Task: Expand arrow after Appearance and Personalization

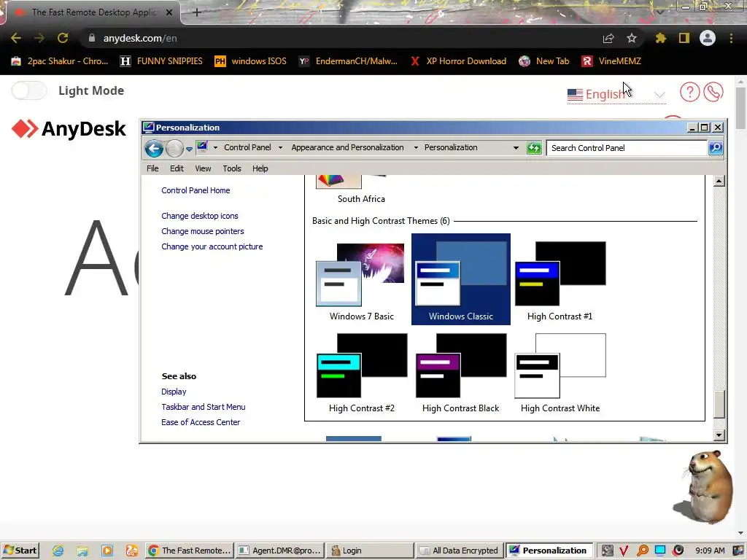Action: click(416, 147)
